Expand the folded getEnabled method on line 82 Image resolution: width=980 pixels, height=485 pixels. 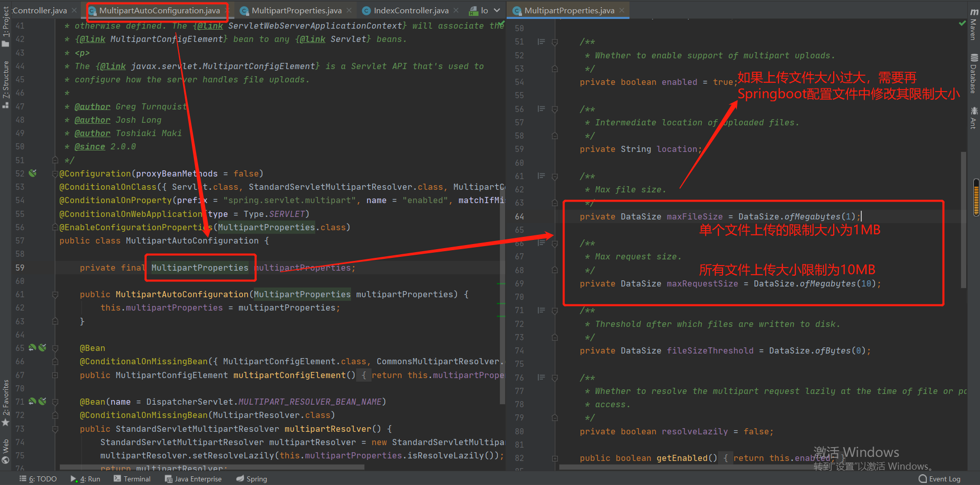(x=555, y=458)
